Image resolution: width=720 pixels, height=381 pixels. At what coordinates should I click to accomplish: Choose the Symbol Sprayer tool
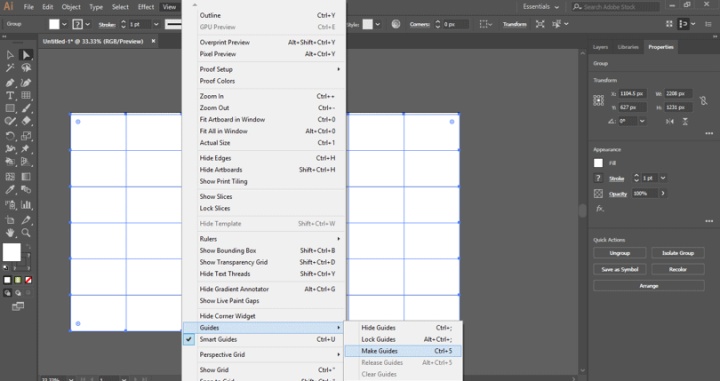point(10,205)
